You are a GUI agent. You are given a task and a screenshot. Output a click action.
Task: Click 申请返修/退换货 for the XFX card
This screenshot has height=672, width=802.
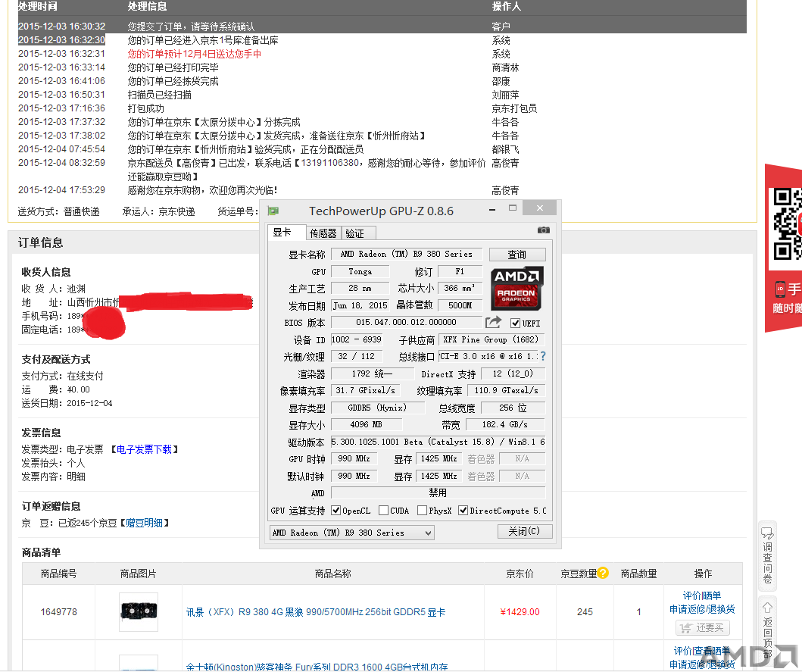point(702,609)
